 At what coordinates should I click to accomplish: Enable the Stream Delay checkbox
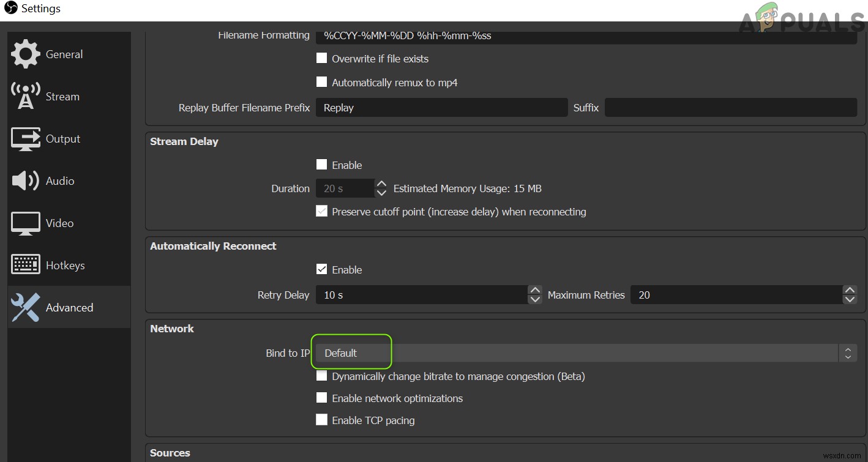(x=321, y=165)
